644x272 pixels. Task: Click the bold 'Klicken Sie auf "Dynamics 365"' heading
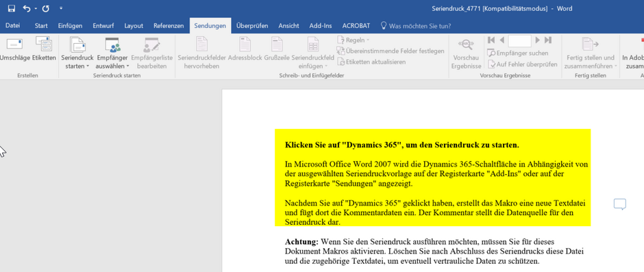tap(401, 145)
